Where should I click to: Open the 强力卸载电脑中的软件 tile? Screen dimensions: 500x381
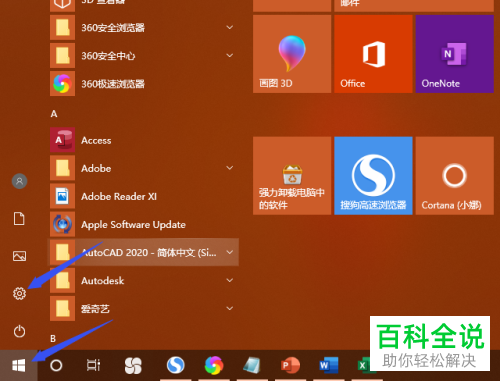point(292,176)
